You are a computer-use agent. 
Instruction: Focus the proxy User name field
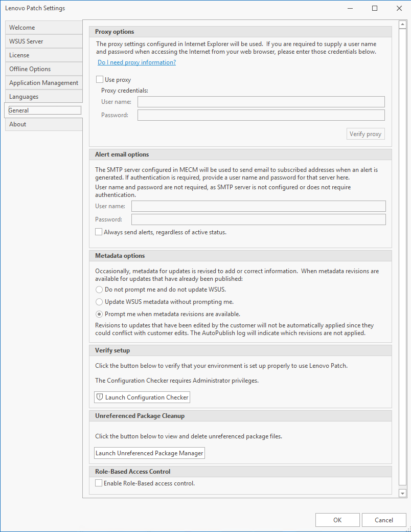pos(261,102)
